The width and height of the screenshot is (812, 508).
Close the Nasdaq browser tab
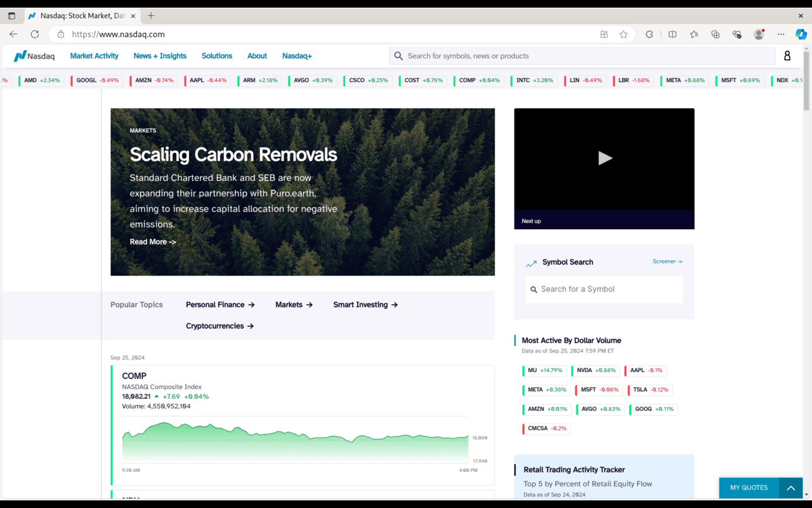[x=133, y=16]
